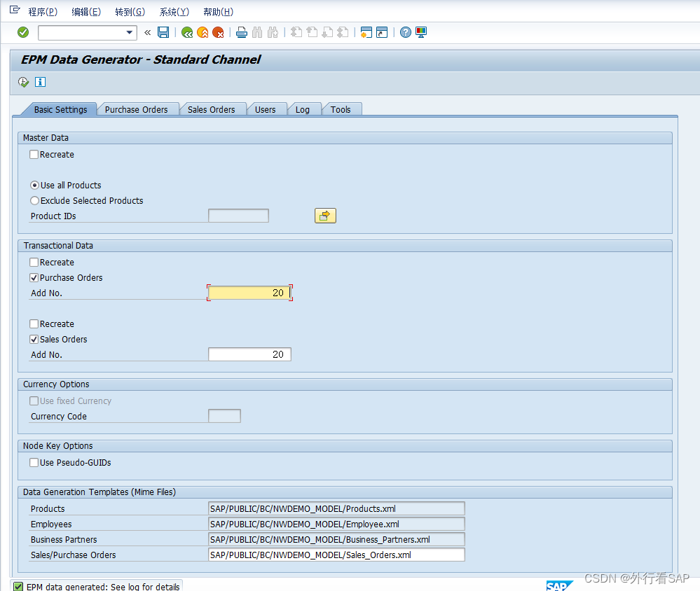Click the First Page icon
Viewport: 700px width, 591px height.
pyautogui.click(x=296, y=32)
